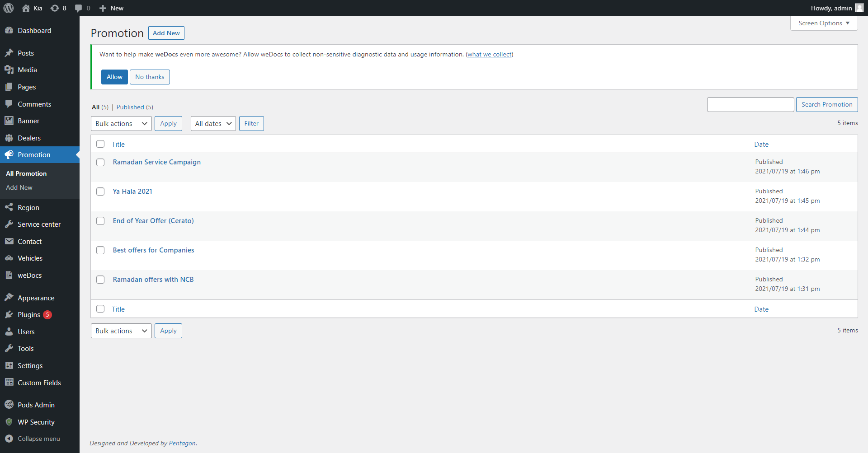
Task: Click the Comments icon in sidebar
Action: click(x=9, y=104)
